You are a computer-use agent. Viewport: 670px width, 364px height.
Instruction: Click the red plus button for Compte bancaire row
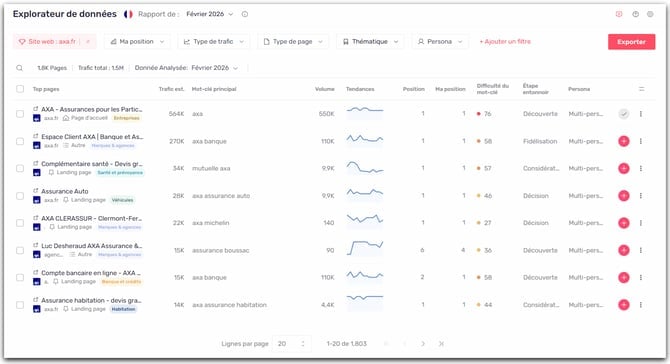click(624, 278)
